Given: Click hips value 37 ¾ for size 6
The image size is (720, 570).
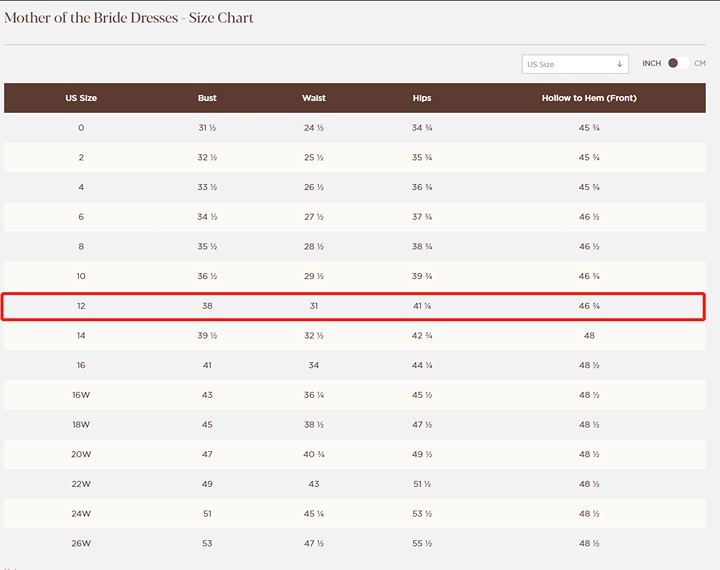Looking at the screenshot, I should pos(422,217).
